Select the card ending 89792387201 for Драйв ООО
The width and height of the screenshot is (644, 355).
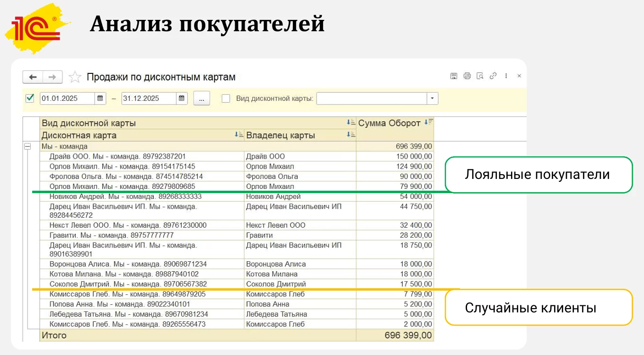click(142, 157)
